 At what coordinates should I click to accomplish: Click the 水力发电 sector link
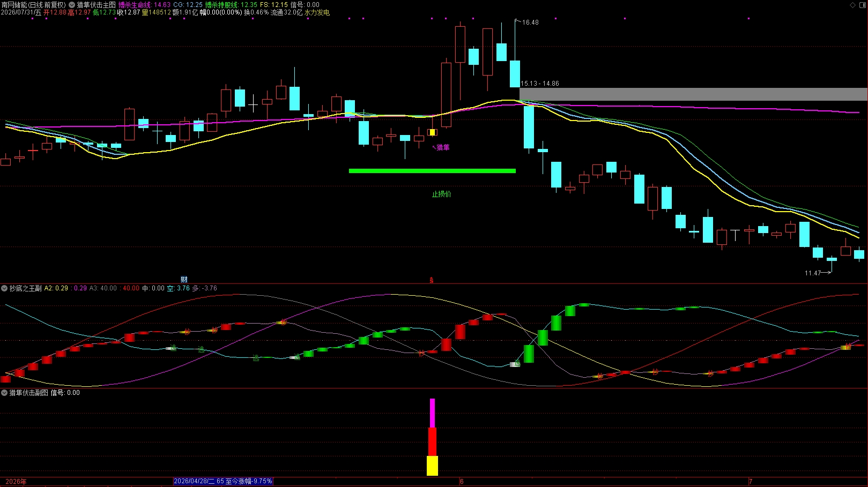pos(317,12)
